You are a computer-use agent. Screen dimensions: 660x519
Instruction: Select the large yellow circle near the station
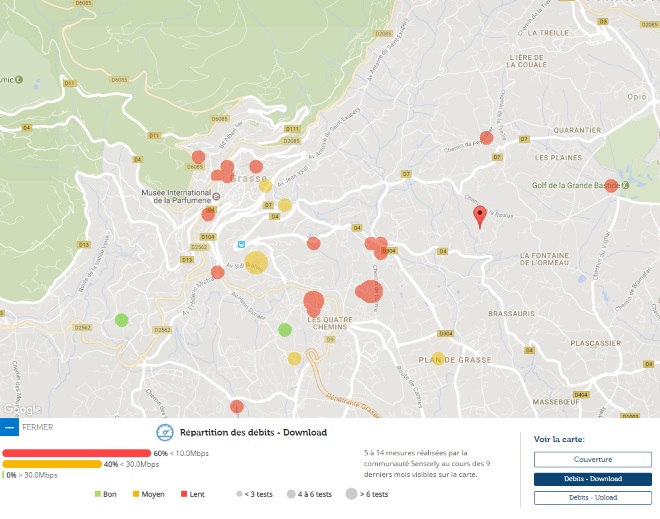pos(256,263)
